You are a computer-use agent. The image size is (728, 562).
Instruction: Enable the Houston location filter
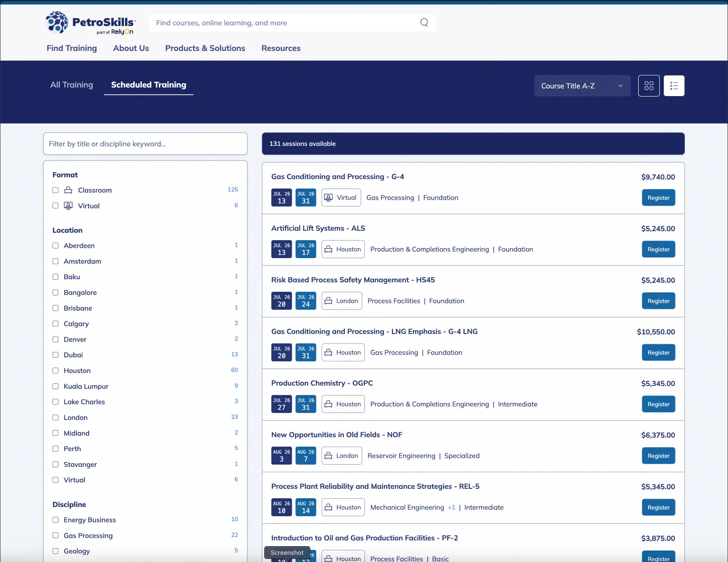pyautogui.click(x=56, y=371)
